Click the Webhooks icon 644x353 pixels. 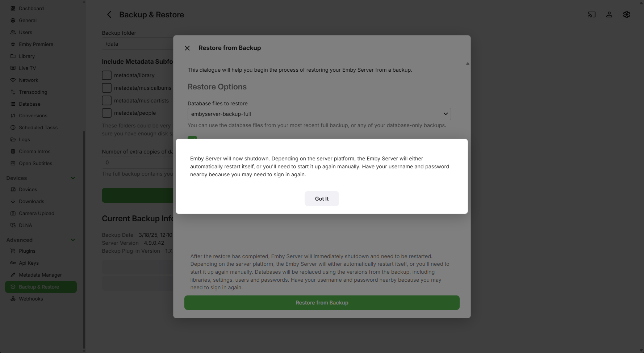click(13, 299)
